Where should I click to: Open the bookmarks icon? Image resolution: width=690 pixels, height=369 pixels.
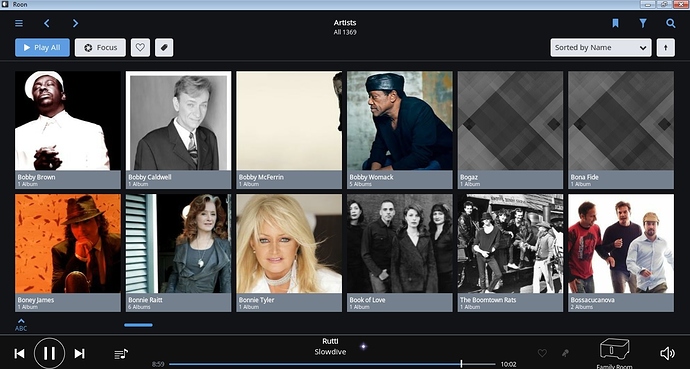(615, 23)
